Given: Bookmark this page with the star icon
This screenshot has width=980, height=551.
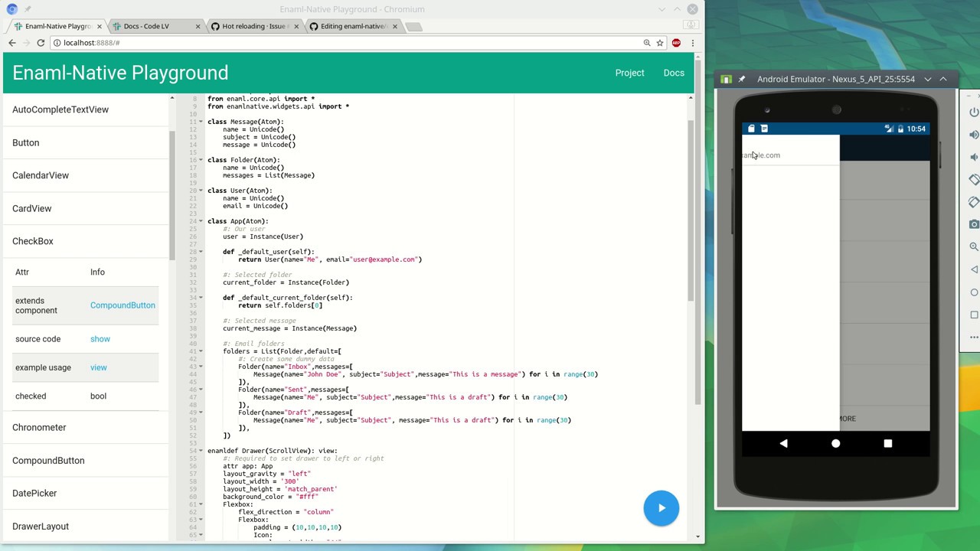Looking at the screenshot, I should pos(660,43).
